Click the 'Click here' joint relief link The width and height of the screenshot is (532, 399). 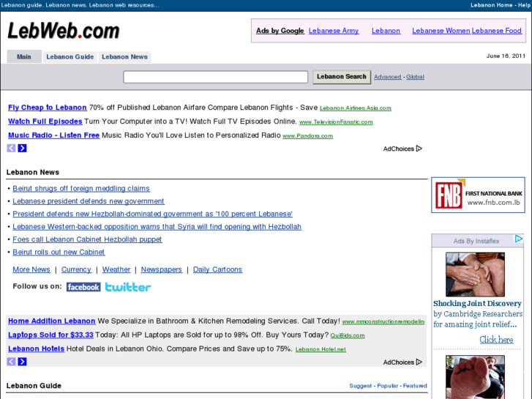point(496,340)
